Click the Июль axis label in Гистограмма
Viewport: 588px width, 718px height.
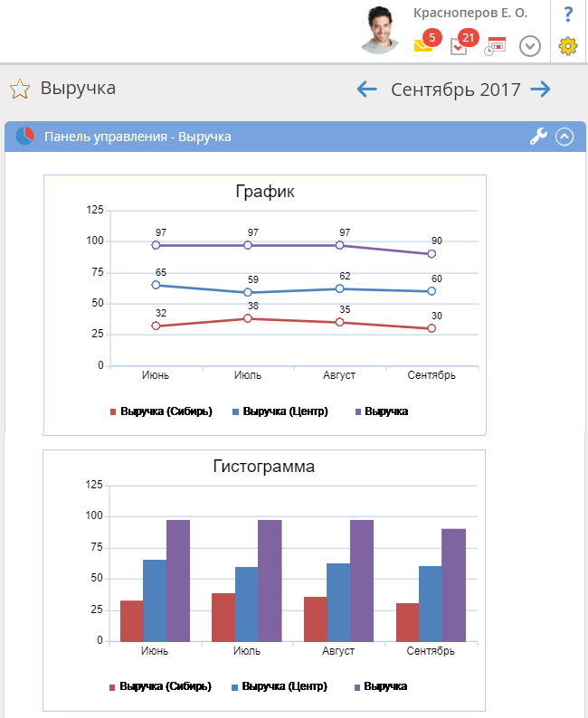click(247, 651)
